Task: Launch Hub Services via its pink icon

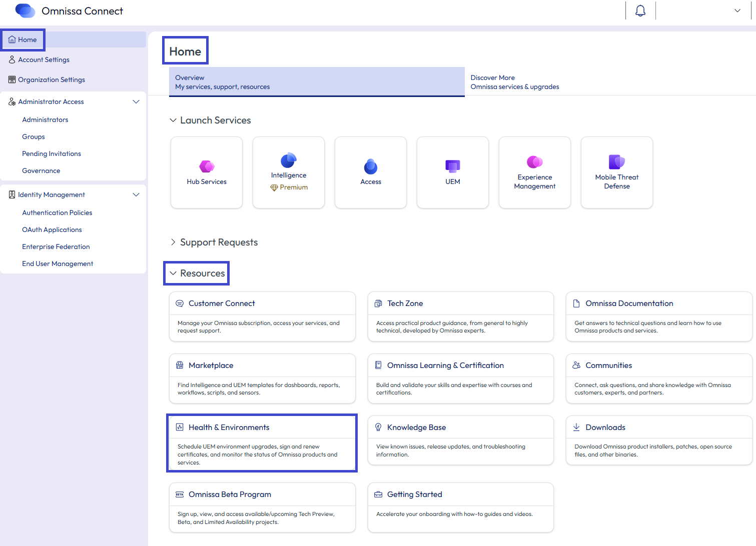Action: tap(207, 166)
